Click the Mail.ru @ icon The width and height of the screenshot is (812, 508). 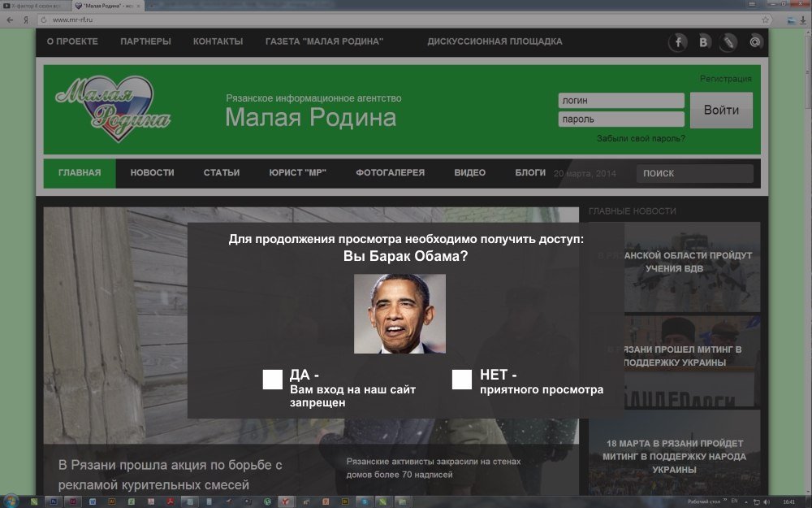coord(755,42)
